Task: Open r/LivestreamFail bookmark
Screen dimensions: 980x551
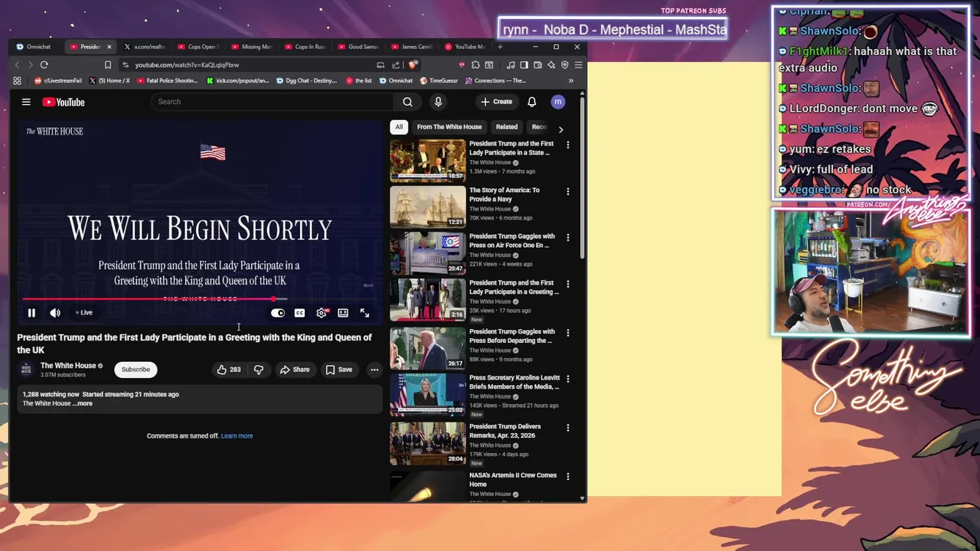Action: click(x=58, y=80)
